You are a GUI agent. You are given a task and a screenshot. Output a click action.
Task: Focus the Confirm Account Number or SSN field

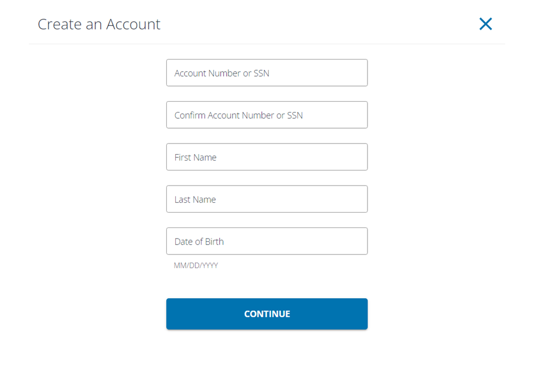point(267,115)
